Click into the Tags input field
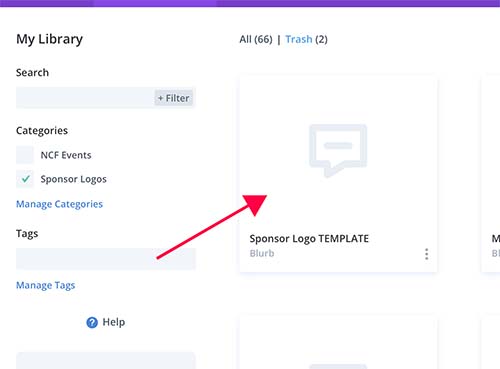 pos(106,259)
